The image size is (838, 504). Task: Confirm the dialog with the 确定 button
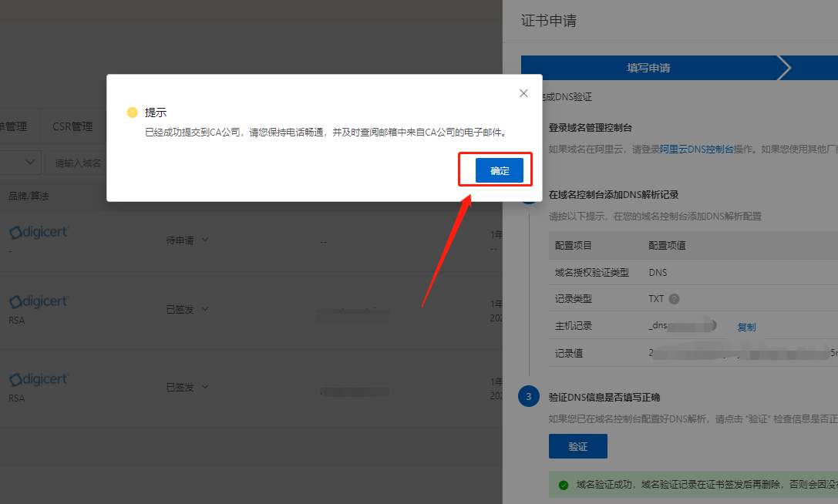coord(499,170)
